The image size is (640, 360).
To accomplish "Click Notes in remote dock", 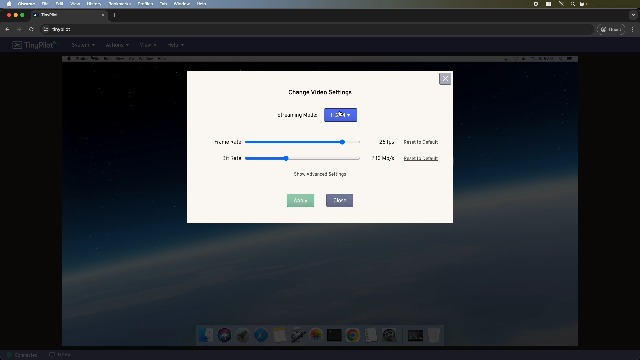I will pyautogui.click(x=279, y=336).
